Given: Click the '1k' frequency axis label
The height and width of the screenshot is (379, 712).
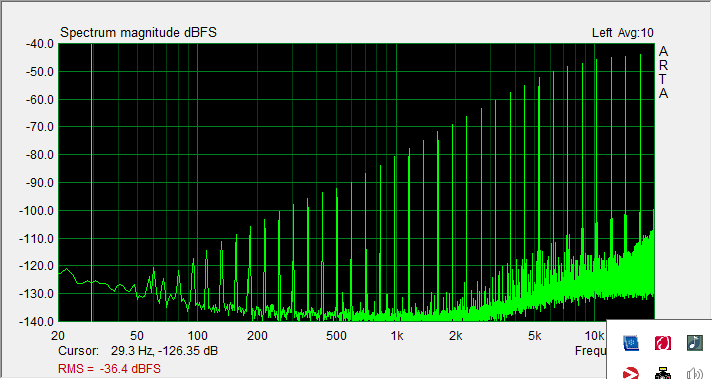Looking at the screenshot, I should [397, 336].
